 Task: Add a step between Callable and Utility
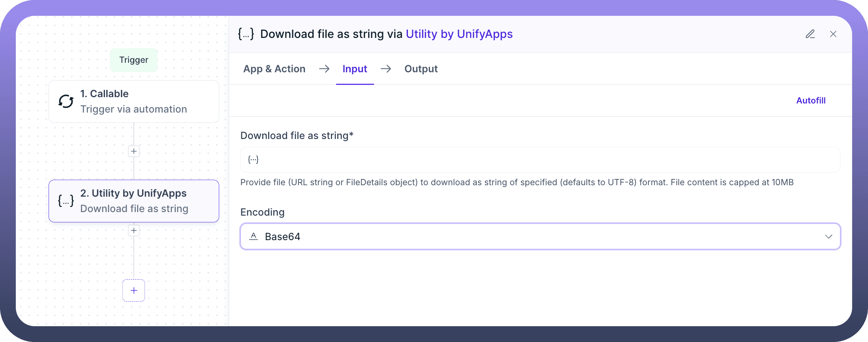click(134, 151)
